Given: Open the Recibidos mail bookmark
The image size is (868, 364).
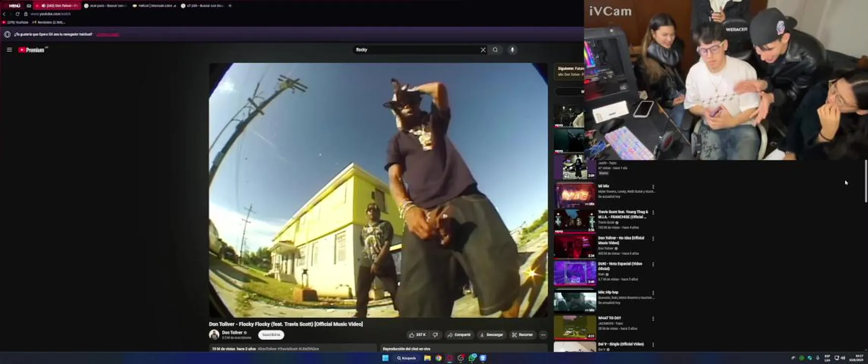Looking at the screenshot, I should [x=49, y=22].
